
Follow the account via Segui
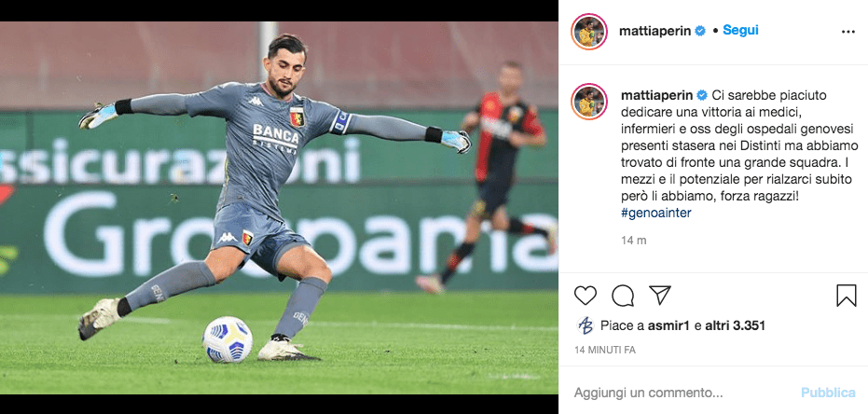point(740,31)
